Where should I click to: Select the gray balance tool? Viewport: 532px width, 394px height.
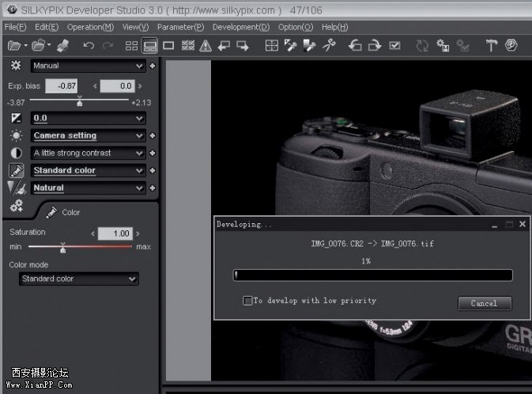[x=290, y=46]
